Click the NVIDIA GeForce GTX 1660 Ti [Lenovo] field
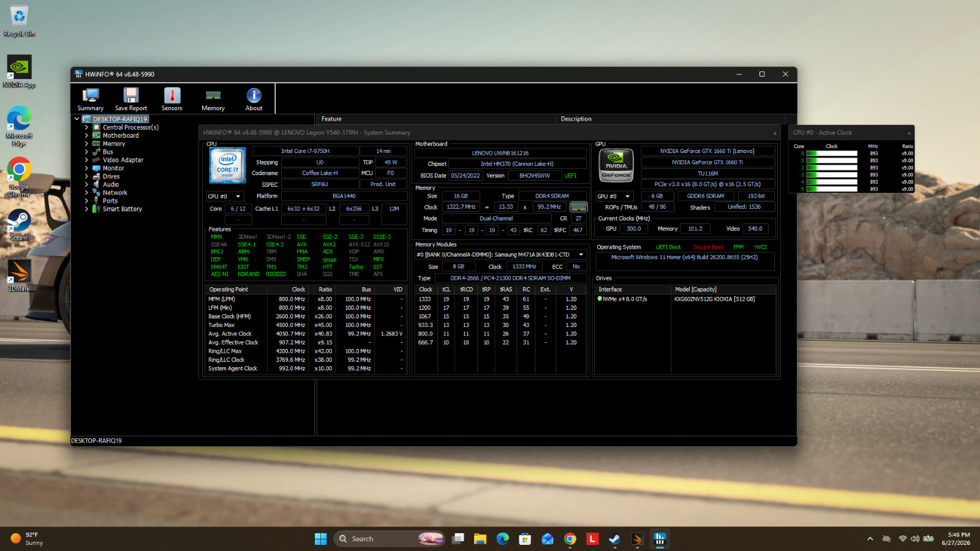980x551 pixels. click(707, 151)
